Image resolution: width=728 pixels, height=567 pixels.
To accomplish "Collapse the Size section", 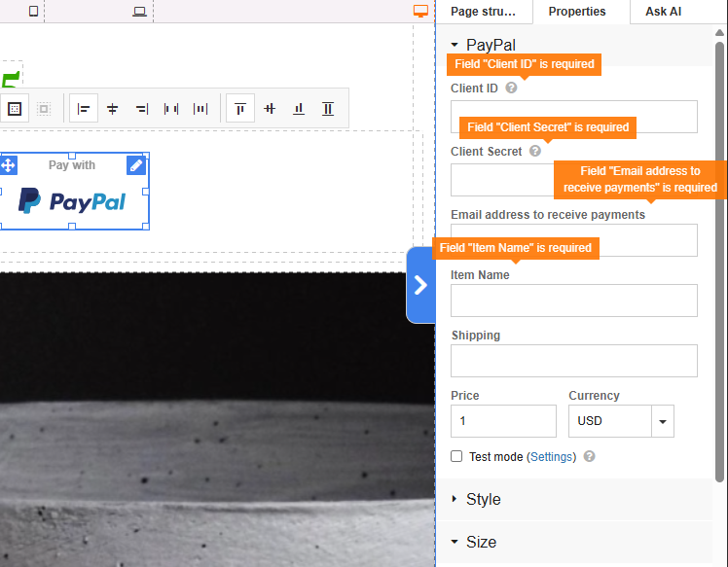I will (481, 542).
